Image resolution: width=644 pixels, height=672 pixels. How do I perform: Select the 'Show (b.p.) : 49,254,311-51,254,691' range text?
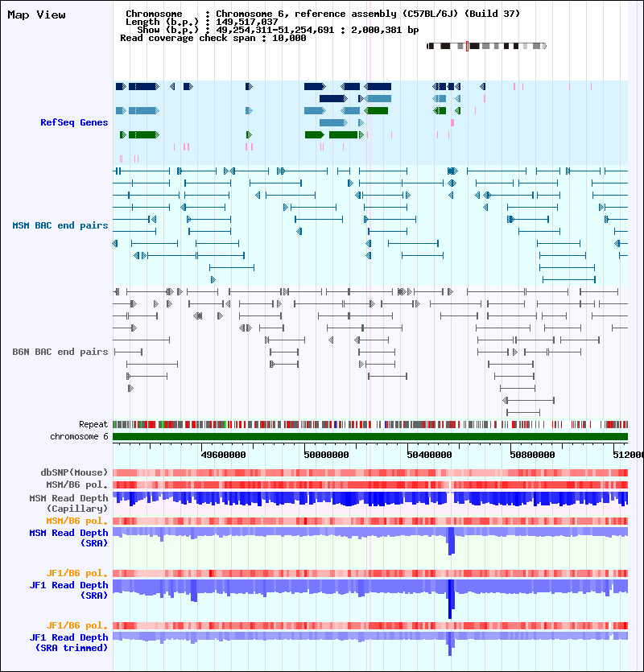235,30
